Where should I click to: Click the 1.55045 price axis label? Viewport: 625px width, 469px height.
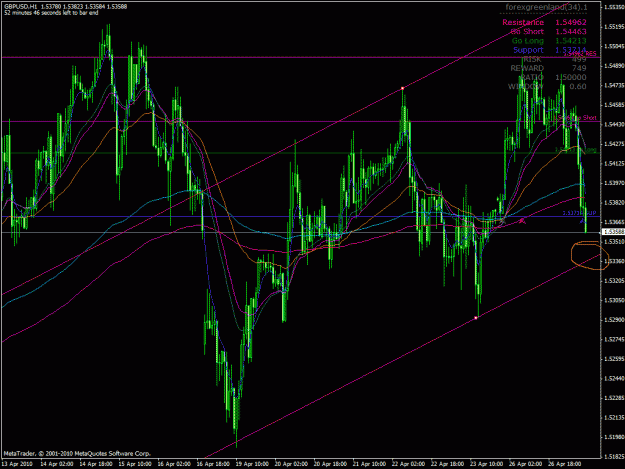(x=614, y=46)
